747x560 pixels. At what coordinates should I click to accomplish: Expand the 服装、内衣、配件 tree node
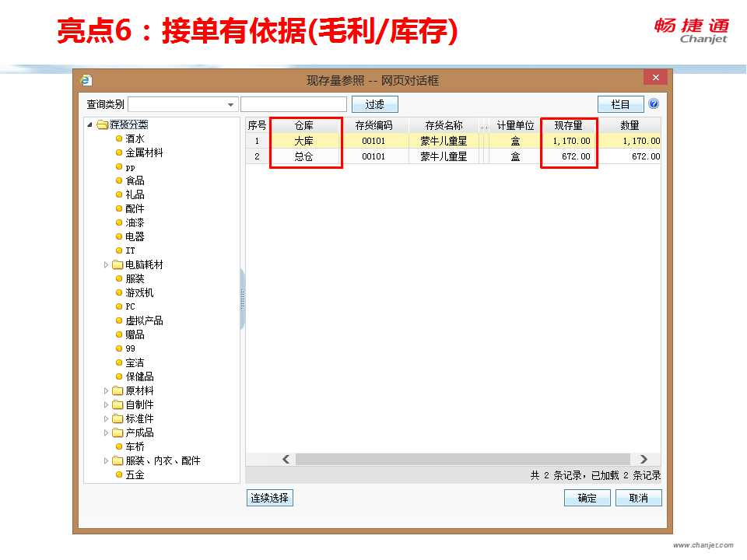pos(107,461)
